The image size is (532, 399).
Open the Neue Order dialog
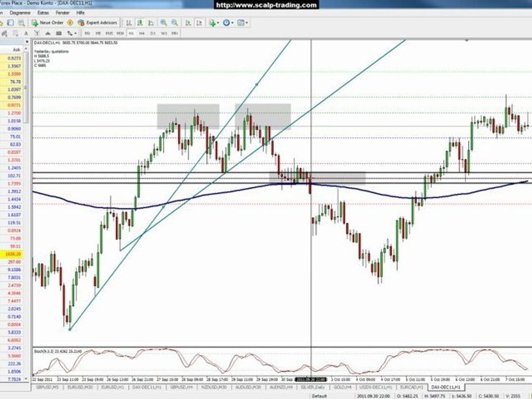(x=48, y=23)
